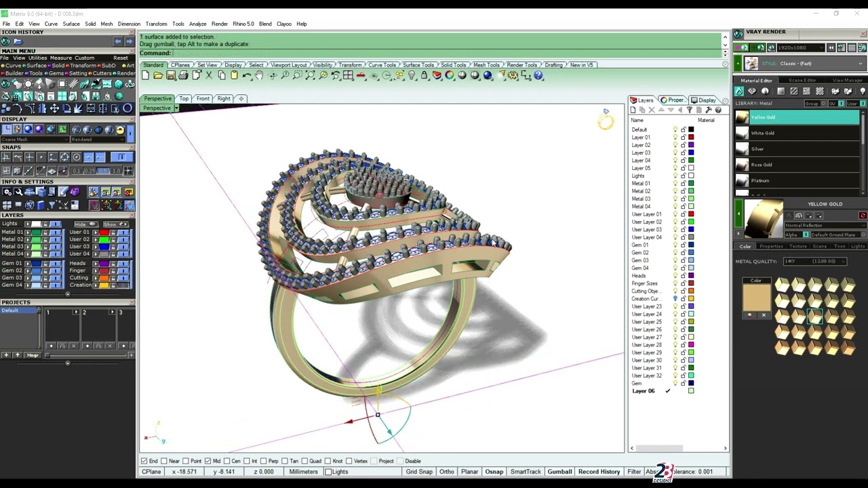Click Record History in status bar
This screenshot has width=868, height=488.
coord(599,472)
